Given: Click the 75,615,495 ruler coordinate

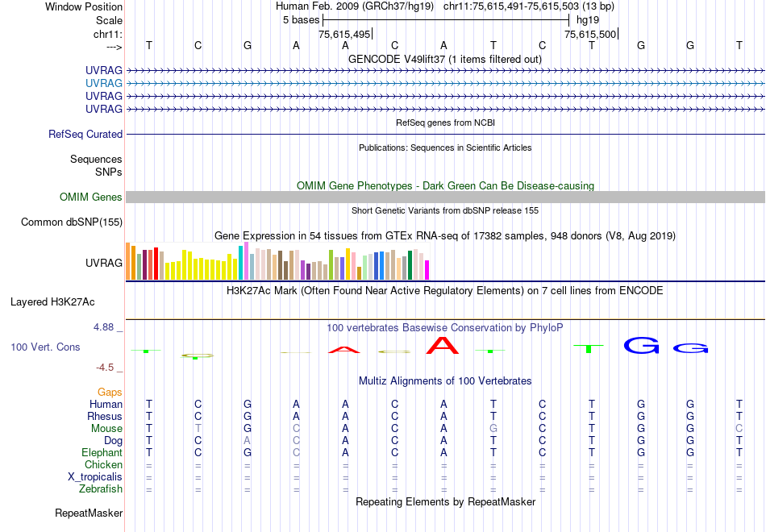Looking at the screenshot, I should coord(344,34).
